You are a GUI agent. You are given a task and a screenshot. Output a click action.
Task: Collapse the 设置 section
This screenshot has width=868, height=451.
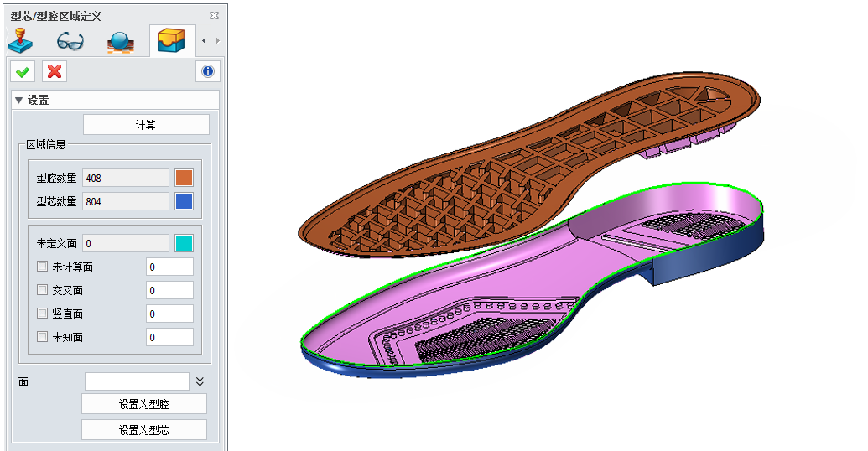click(x=19, y=100)
